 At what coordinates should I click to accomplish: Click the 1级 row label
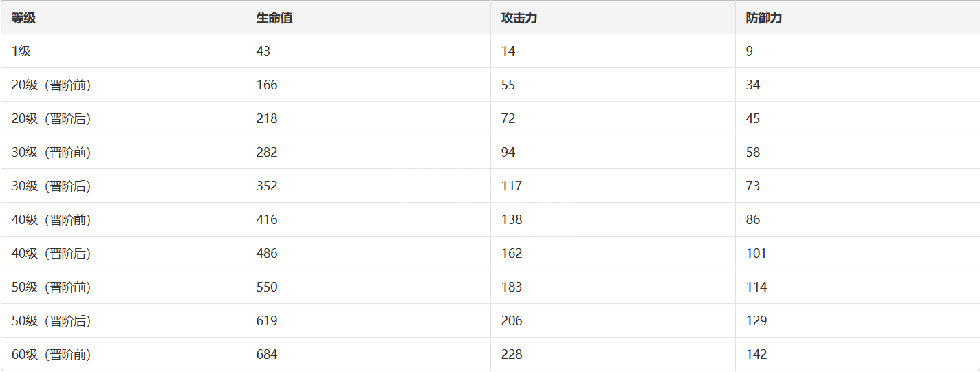[x=21, y=52]
